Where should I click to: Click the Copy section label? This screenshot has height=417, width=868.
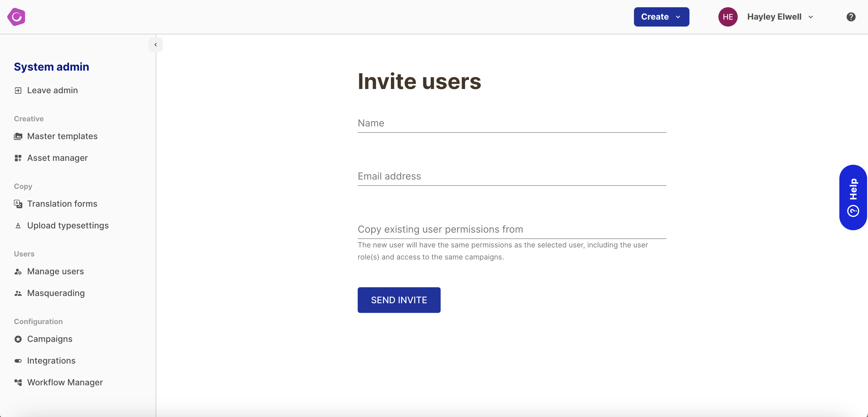point(23,186)
